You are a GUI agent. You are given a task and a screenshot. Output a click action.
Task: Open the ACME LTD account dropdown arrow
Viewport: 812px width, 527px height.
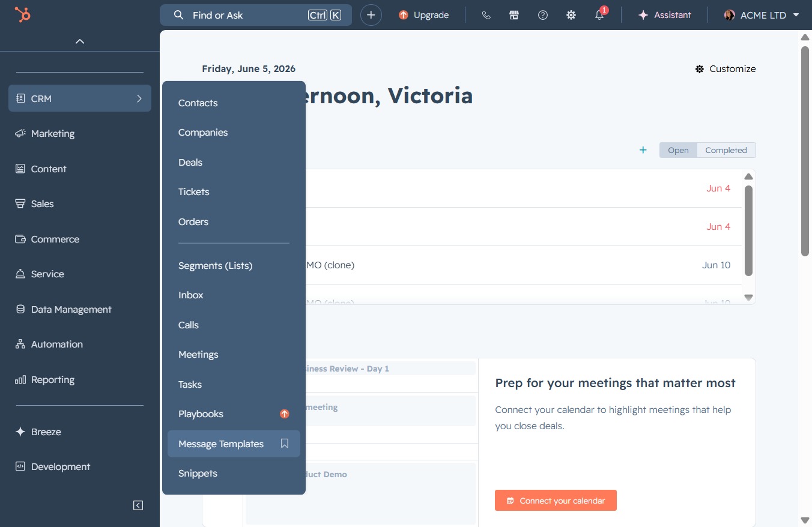click(796, 15)
